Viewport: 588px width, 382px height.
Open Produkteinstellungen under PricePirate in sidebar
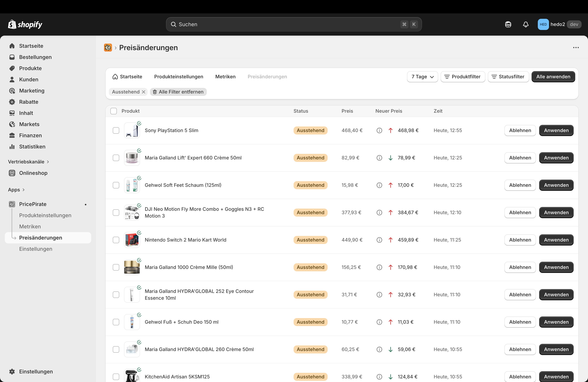(45, 215)
